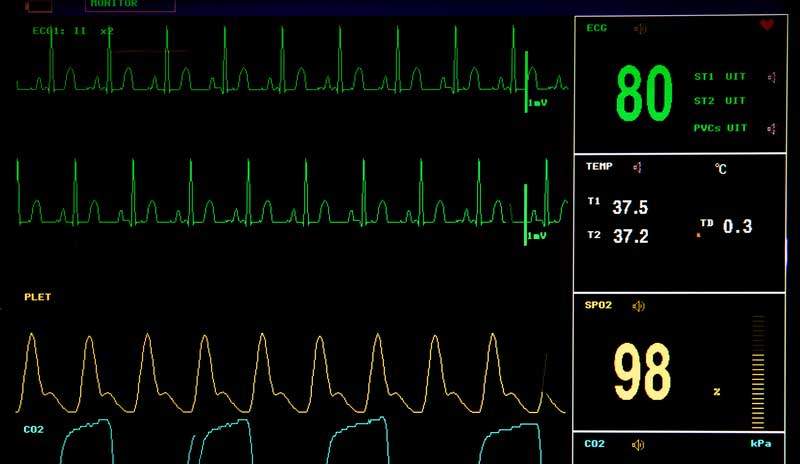The image size is (800, 464).
Task: Click the 1mV scale bar on second ECG trace
Action: (526, 214)
